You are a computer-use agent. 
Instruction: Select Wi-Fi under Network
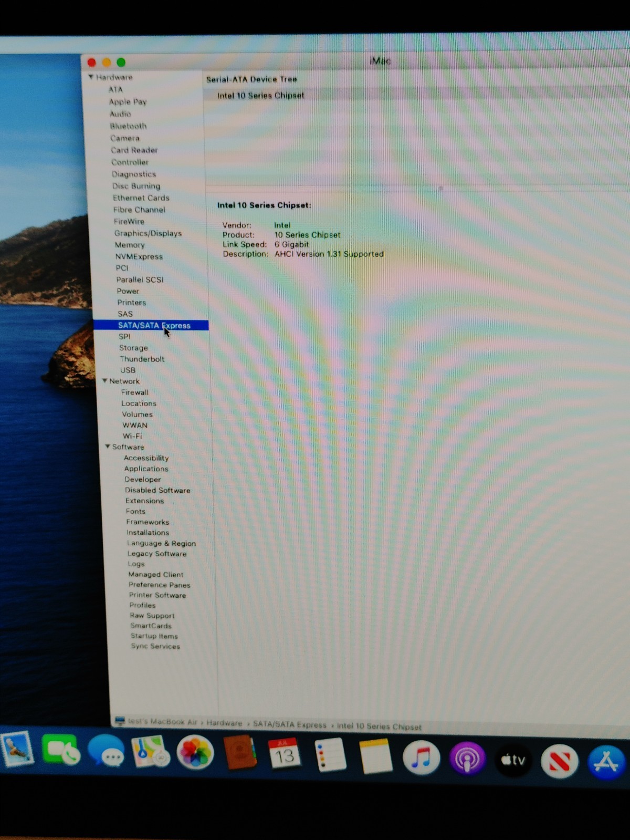(132, 436)
